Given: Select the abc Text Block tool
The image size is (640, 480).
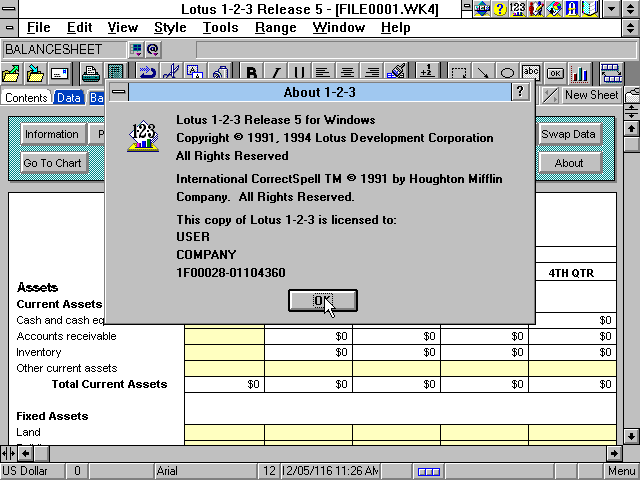Looking at the screenshot, I should click(531, 73).
